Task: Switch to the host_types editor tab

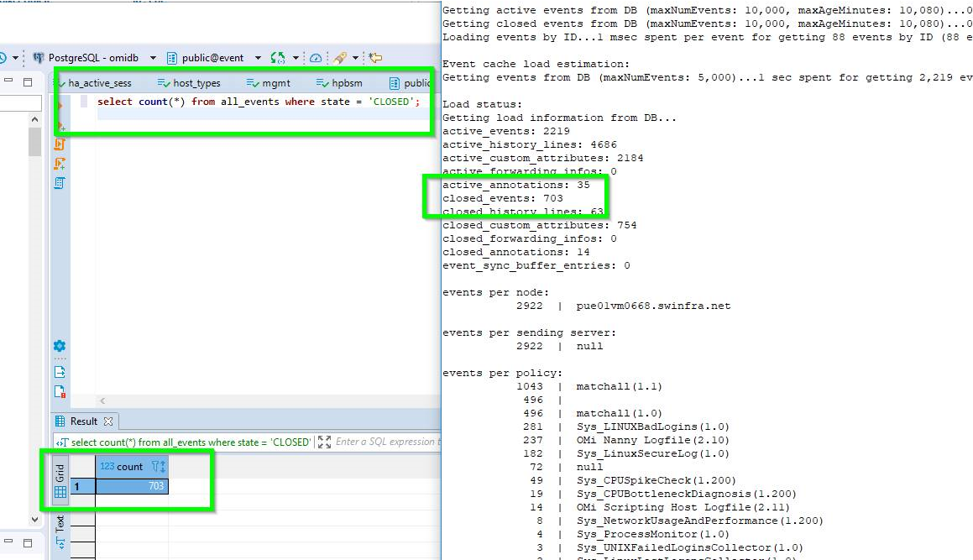Action: [x=195, y=82]
